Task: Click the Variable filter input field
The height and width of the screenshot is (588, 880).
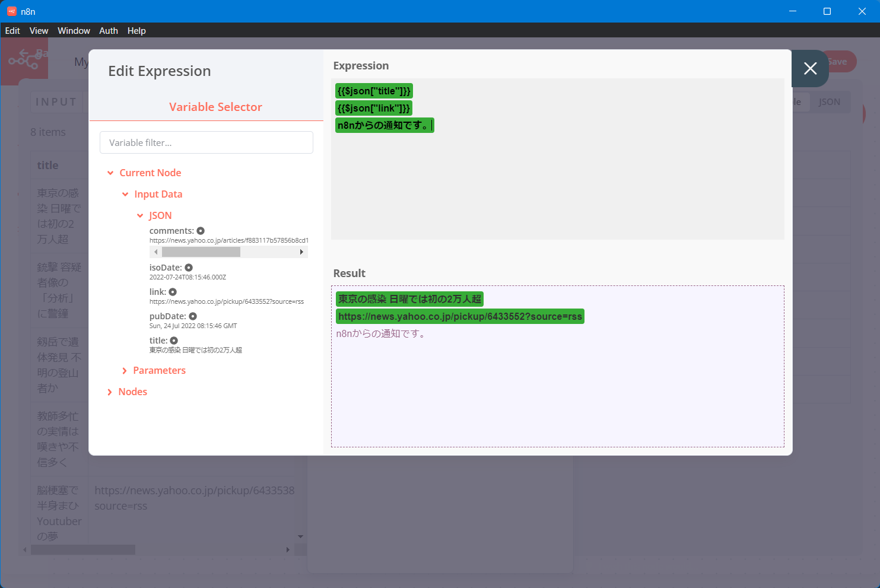Action: 206,142
